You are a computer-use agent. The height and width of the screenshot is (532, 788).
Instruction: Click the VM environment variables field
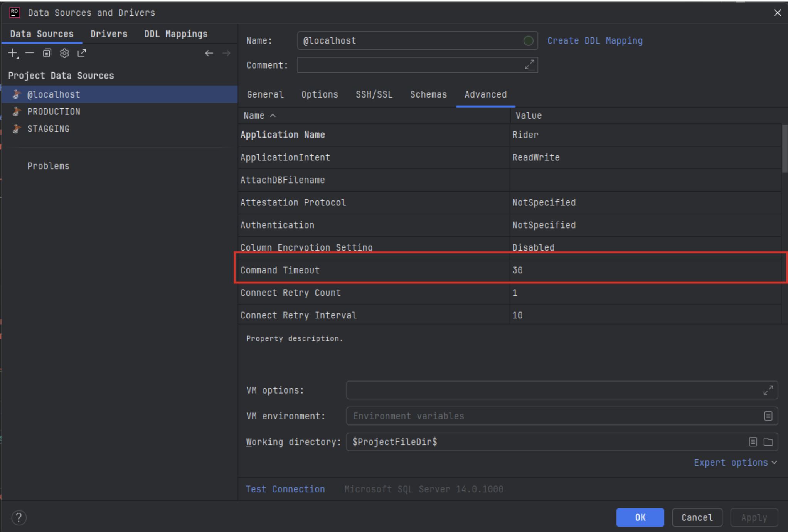click(x=562, y=416)
